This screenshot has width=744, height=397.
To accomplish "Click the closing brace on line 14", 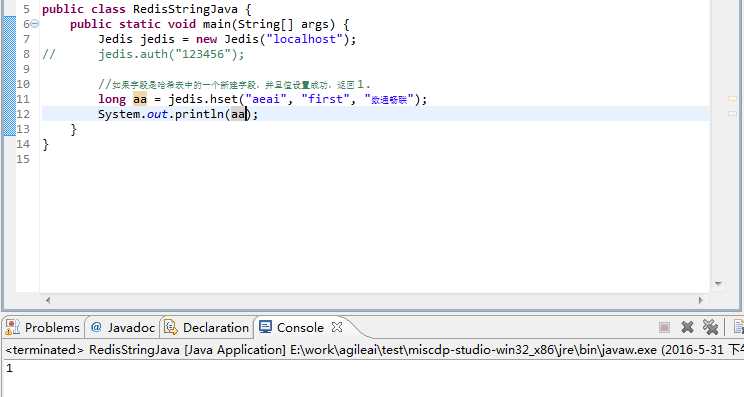I will click(46, 144).
